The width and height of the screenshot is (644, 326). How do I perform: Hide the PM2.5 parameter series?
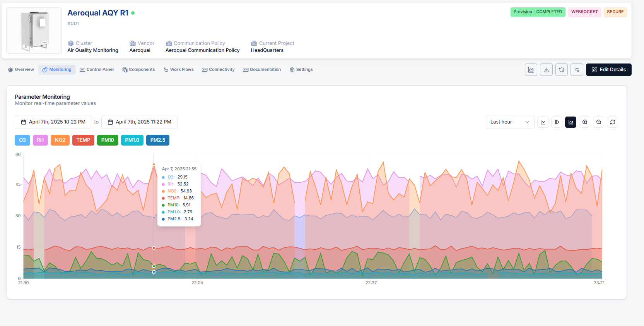[158, 140]
